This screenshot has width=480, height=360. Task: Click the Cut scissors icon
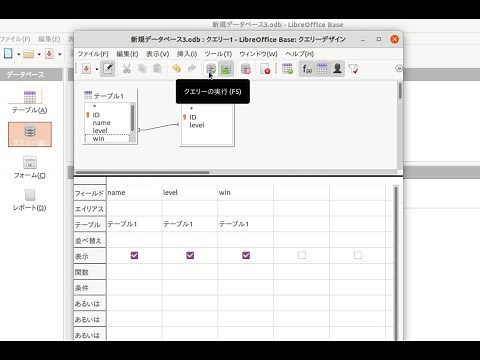pyautogui.click(x=126, y=69)
